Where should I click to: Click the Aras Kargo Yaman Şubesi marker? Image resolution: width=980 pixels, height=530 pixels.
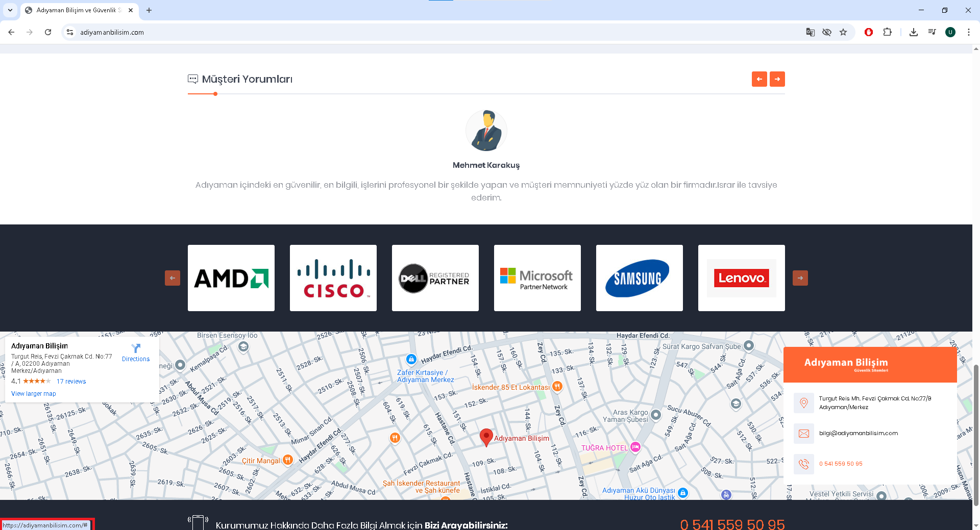click(x=656, y=415)
